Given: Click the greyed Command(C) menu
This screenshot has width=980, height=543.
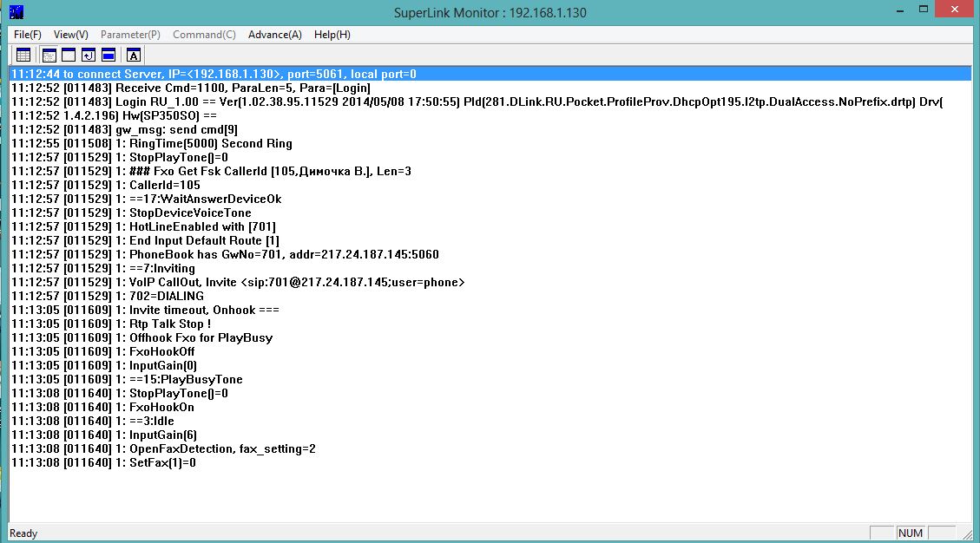Looking at the screenshot, I should click(204, 35).
